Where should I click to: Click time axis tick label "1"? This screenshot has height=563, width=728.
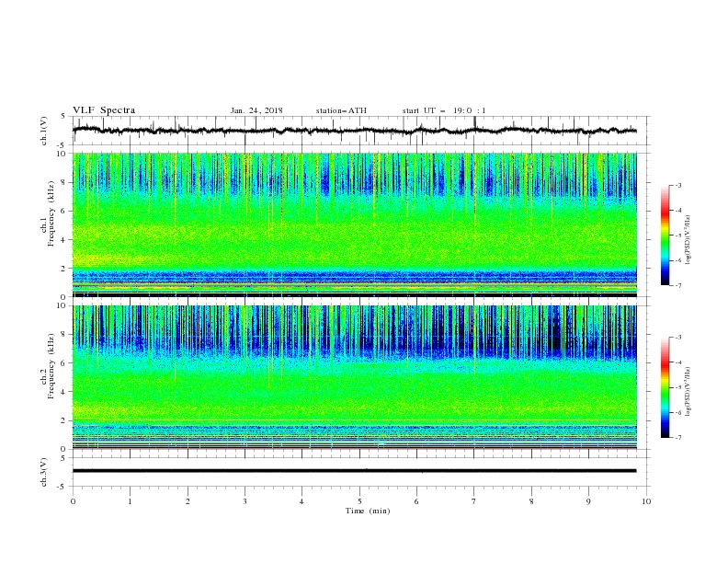click(x=130, y=501)
